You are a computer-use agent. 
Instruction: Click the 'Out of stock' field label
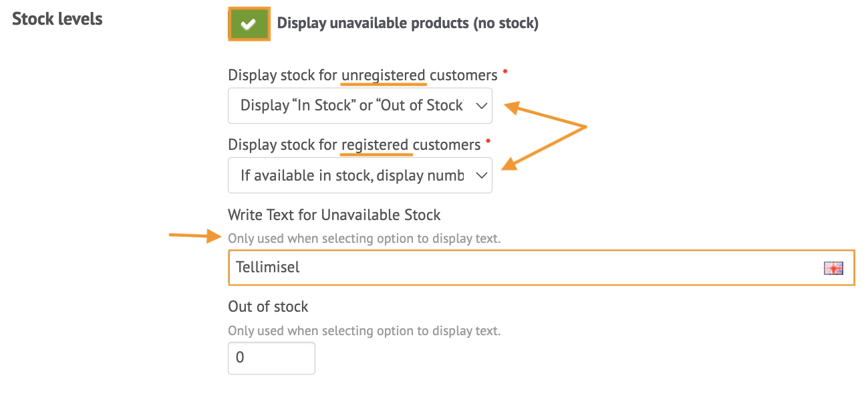pyautogui.click(x=268, y=306)
